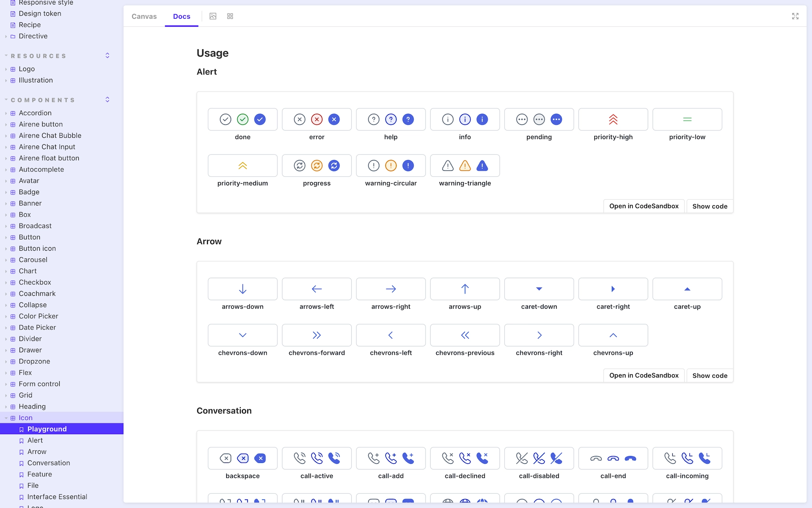812x508 pixels.
Task: Click the caret-down icon
Action: 539,289
